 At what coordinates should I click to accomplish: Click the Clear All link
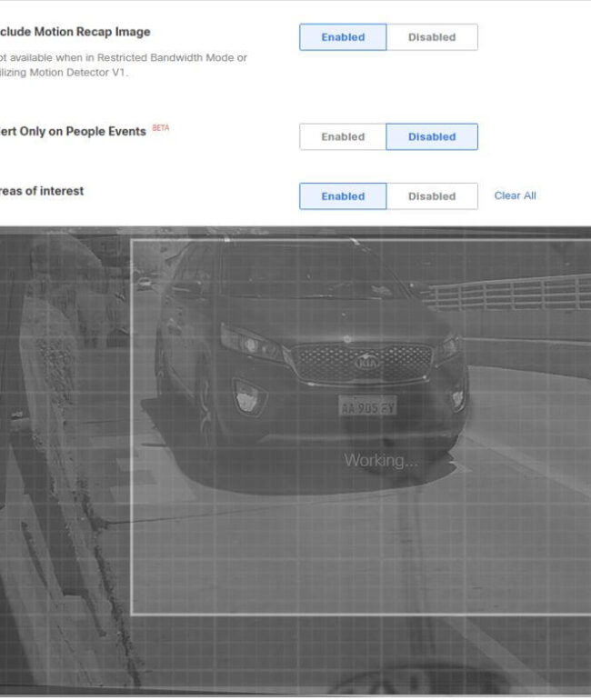(516, 195)
